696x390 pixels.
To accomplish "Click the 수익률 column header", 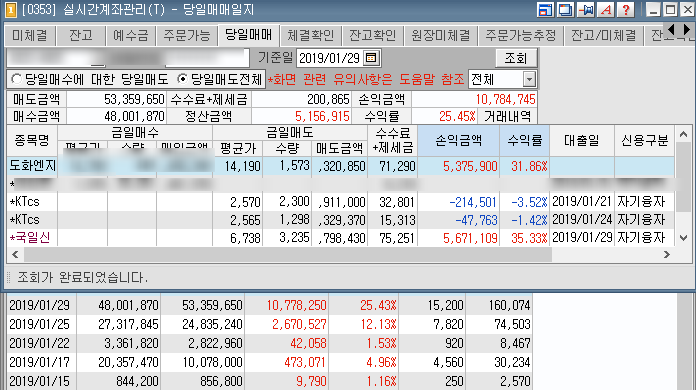I will (x=525, y=141).
